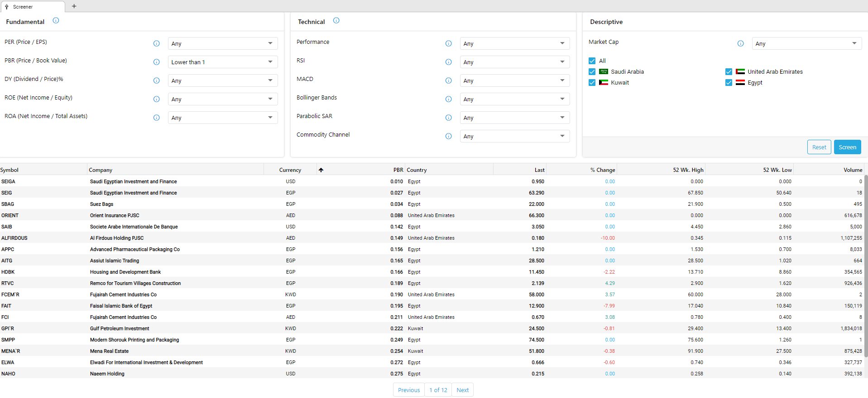Open the Parabolic SAR dropdown

click(x=514, y=118)
